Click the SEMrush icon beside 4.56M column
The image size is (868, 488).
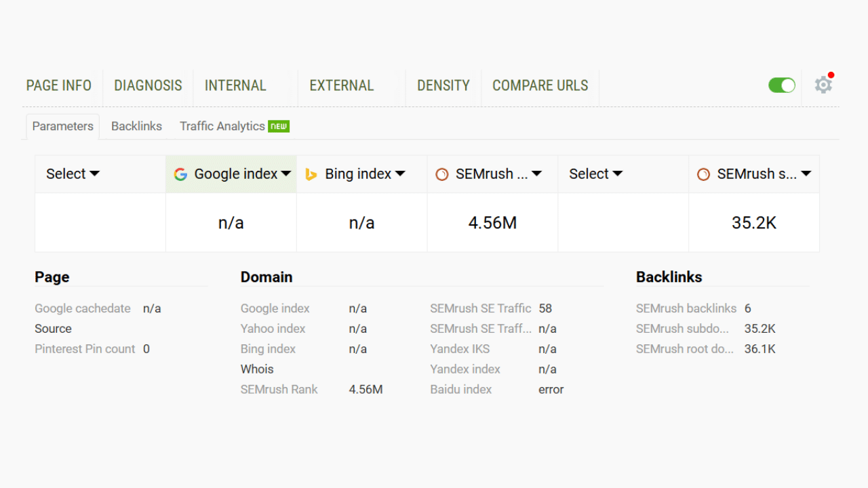click(442, 174)
